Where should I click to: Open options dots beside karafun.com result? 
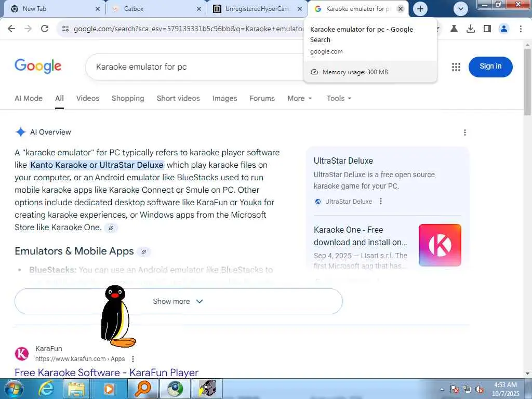[133, 359]
